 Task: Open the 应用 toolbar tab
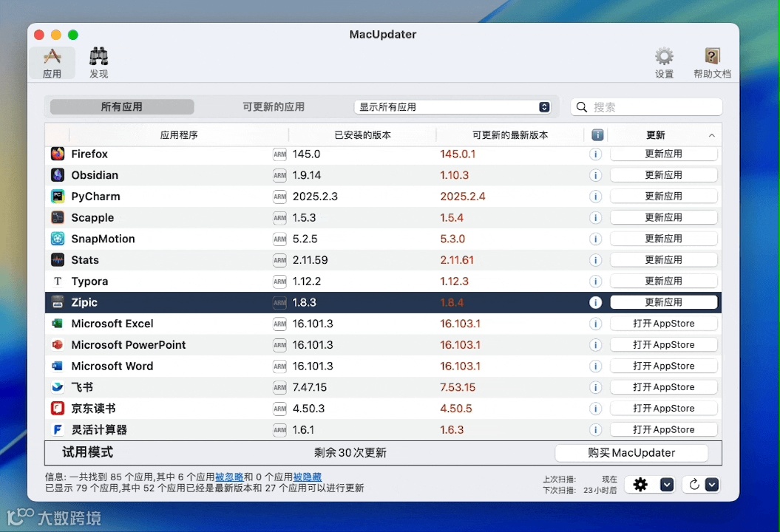[52, 63]
